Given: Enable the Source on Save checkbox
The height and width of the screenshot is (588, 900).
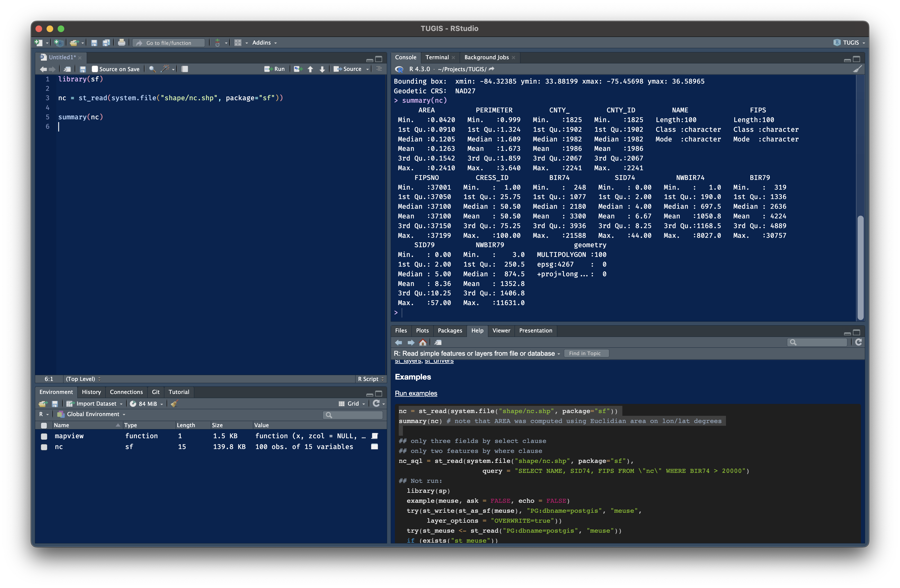Looking at the screenshot, I should click(95, 69).
